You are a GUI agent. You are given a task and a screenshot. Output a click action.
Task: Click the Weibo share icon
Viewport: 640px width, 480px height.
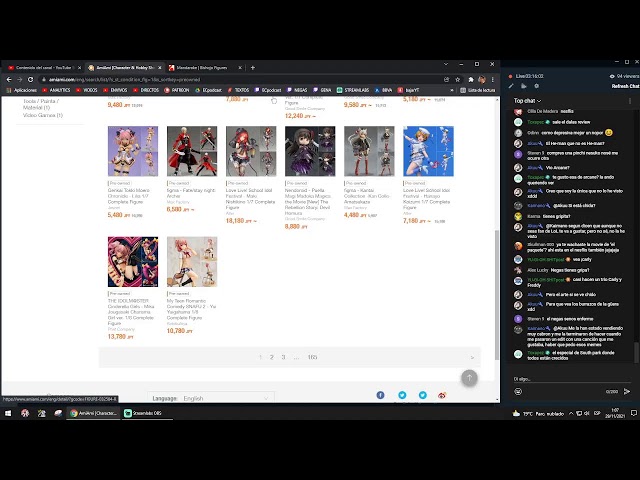tap(442, 395)
